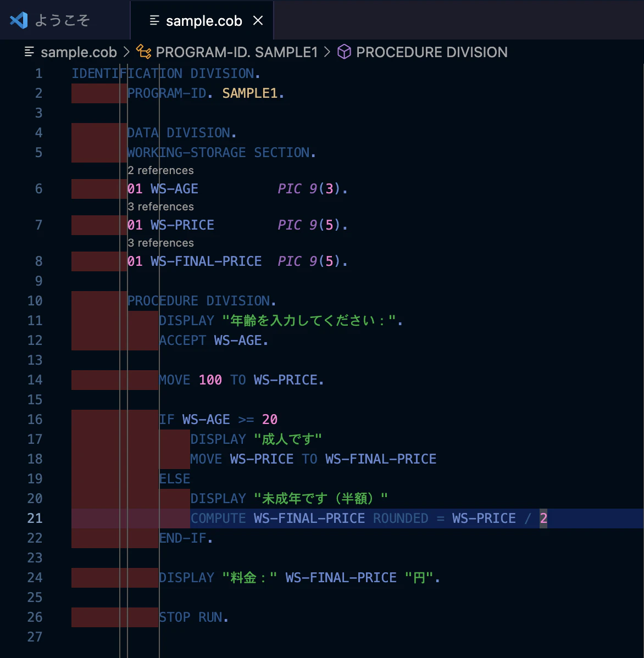
Task: Click WORKING-STORAGE SECTION. text
Action: coord(221,152)
